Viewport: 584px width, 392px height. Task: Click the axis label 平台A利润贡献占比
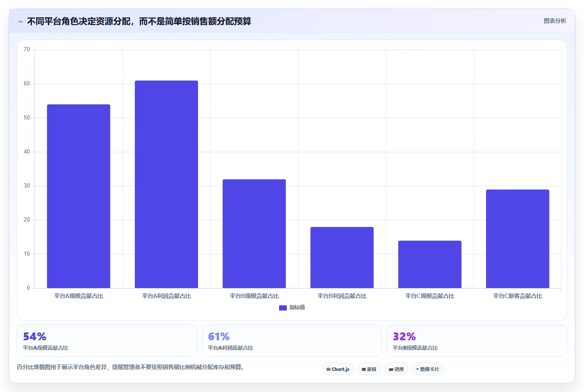(166, 296)
